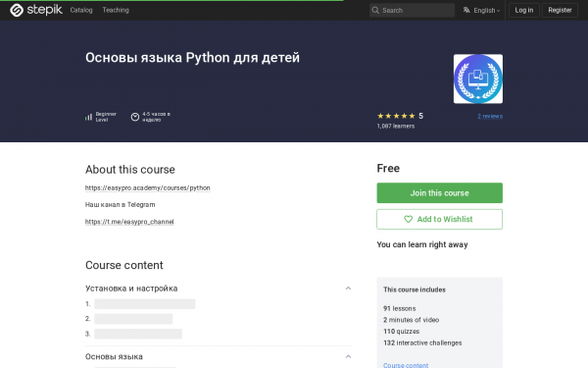Click the Beginner Level bars icon
Screen dimensions: 588x368
[88, 117]
